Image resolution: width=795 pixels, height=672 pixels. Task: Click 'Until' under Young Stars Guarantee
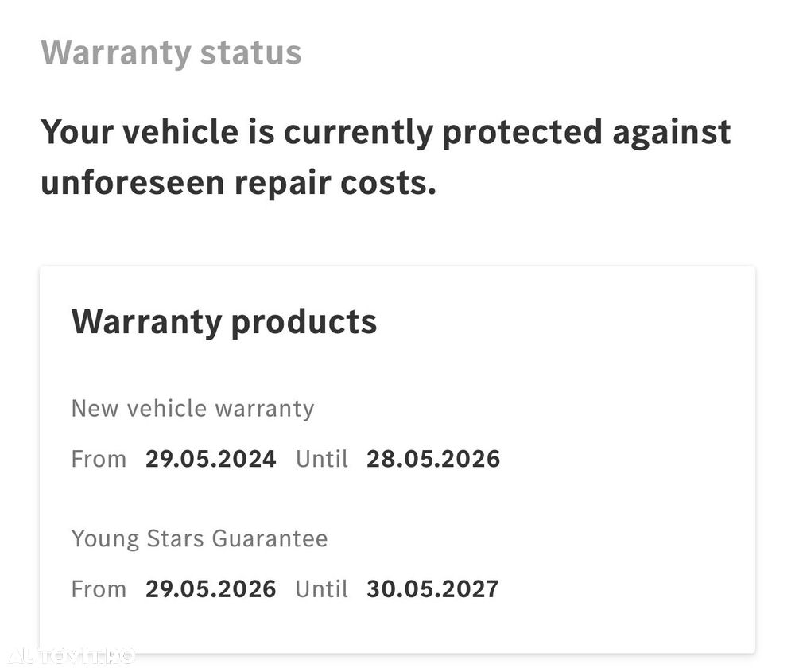(x=322, y=589)
